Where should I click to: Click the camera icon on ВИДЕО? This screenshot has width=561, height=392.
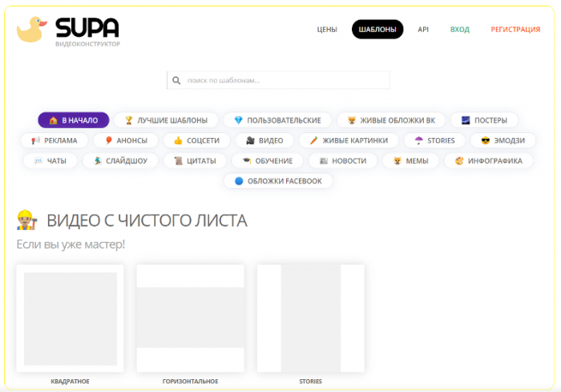[x=250, y=140]
